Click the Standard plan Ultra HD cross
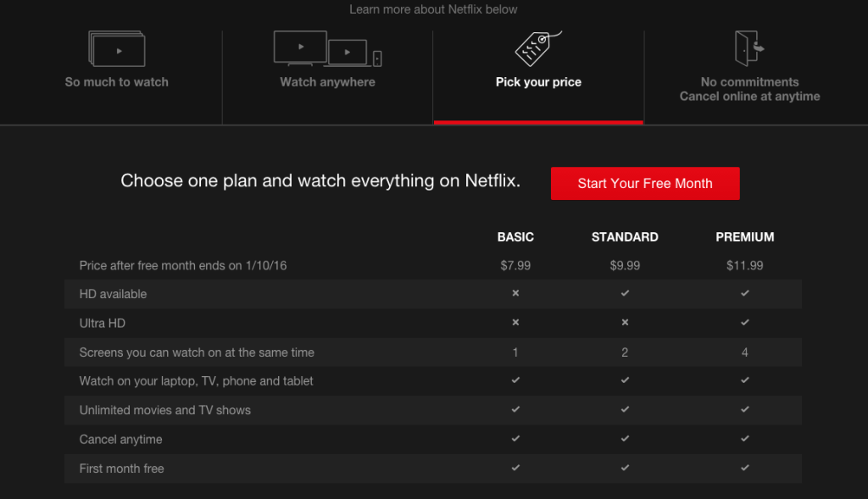Screen dimensions: 868x499 (x=625, y=323)
